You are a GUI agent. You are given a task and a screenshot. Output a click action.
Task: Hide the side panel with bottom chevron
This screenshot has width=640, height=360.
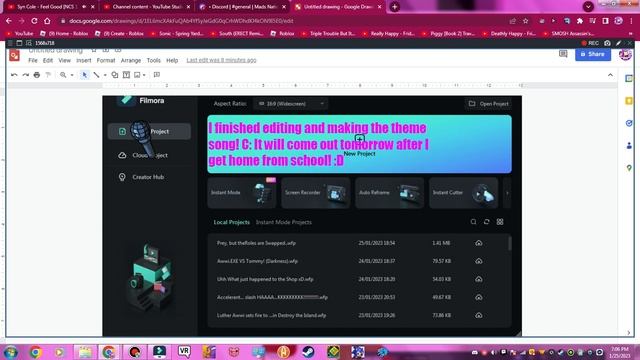tap(629, 333)
